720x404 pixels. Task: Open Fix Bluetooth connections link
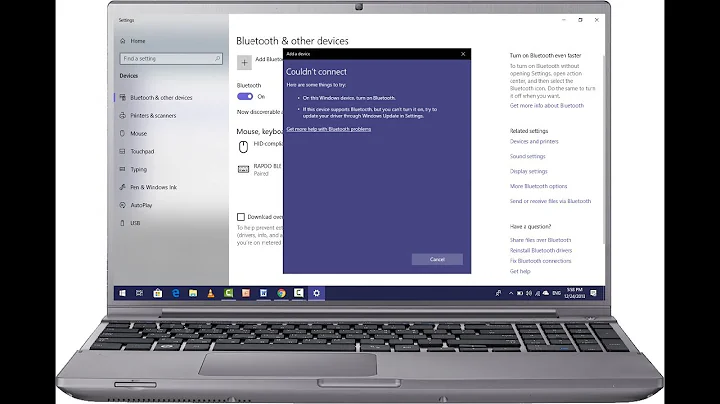tap(540, 261)
